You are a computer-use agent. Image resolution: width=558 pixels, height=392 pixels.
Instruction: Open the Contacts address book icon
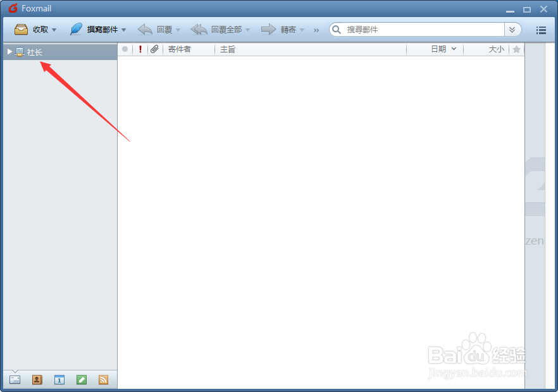point(37,379)
